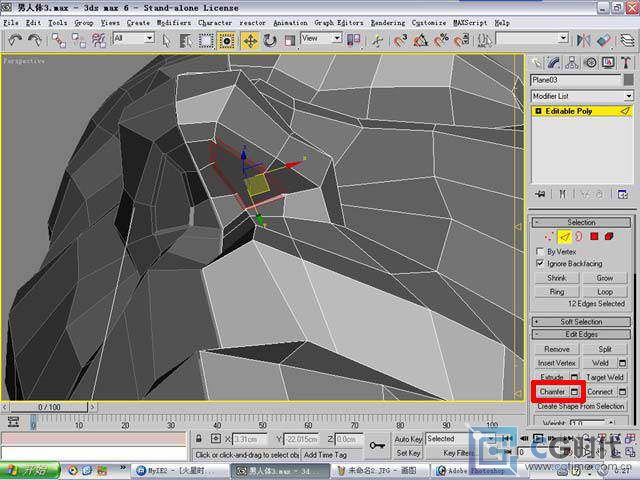
Task: Open Select by Name tool
Action: tap(186, 40)
